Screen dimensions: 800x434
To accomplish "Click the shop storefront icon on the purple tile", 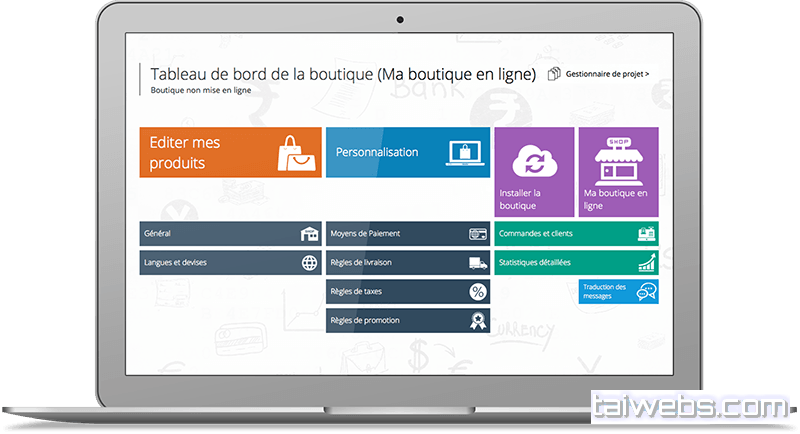I will point(617,157).
